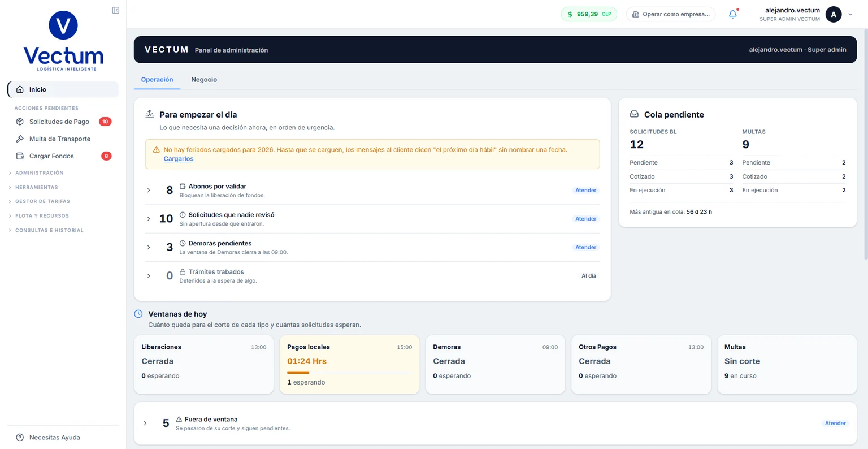Screen dimensions: 868x449
Task: Open the notifications bell
Action: (733, 14)
